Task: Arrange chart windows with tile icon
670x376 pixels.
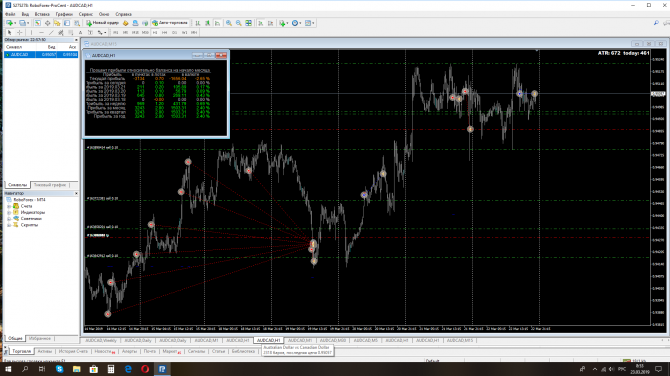Action: (248, 23)
